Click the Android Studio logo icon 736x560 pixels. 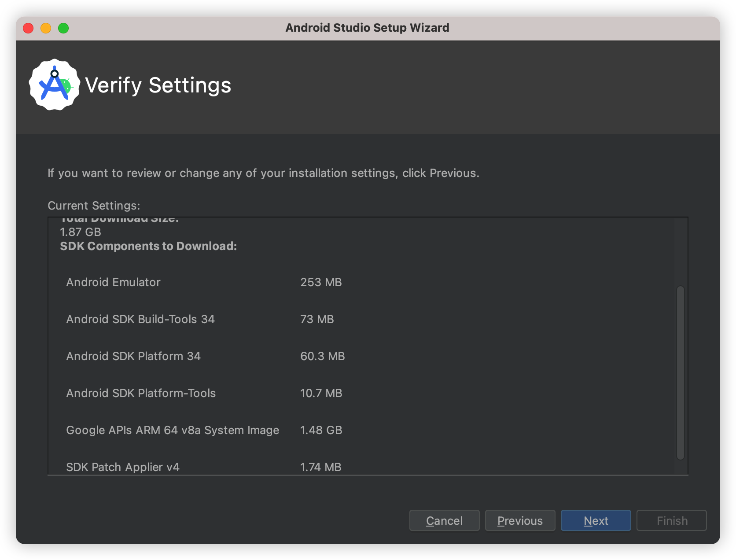(x=55, y=85)
